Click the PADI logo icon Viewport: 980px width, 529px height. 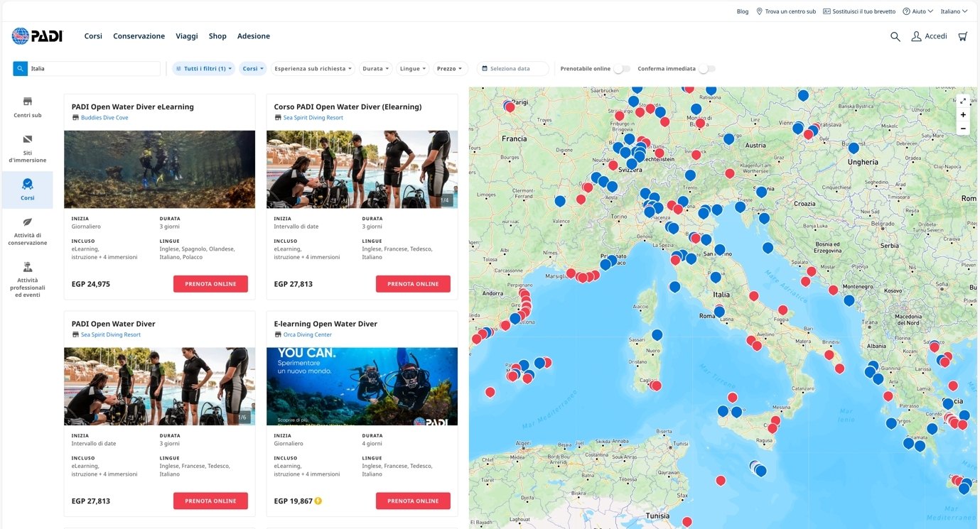click(21, 36)
